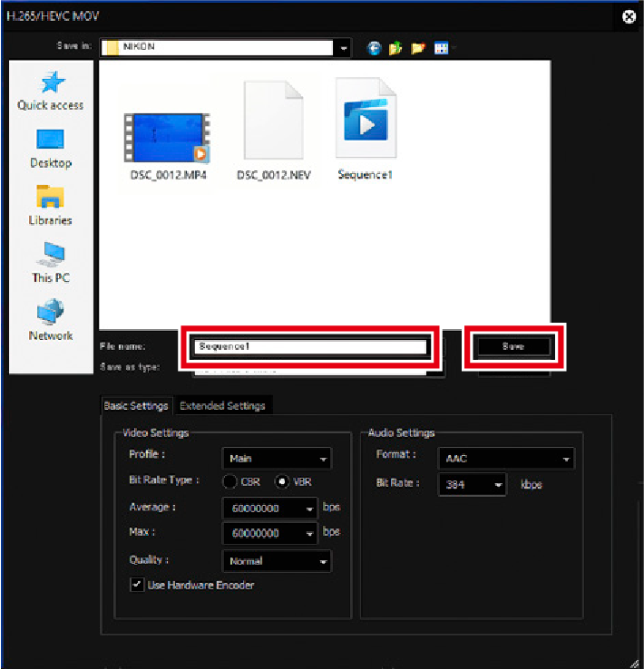The width and height of the screenshot is (644, 669).
Task: Toggle the Use Hardware Encoder checkbox
Action: pyautogui.click(x=137, y=586)
